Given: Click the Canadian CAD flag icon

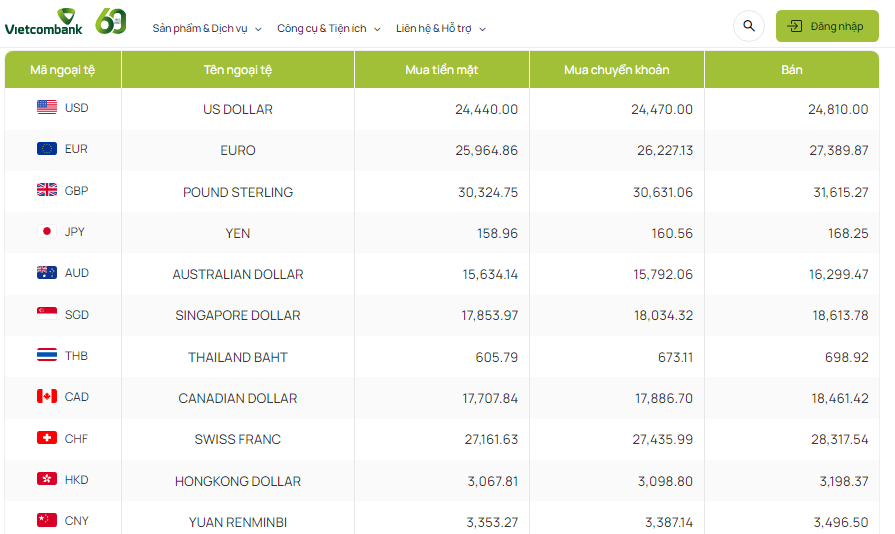Looking at the screenshot, I should tap(47, 397).
